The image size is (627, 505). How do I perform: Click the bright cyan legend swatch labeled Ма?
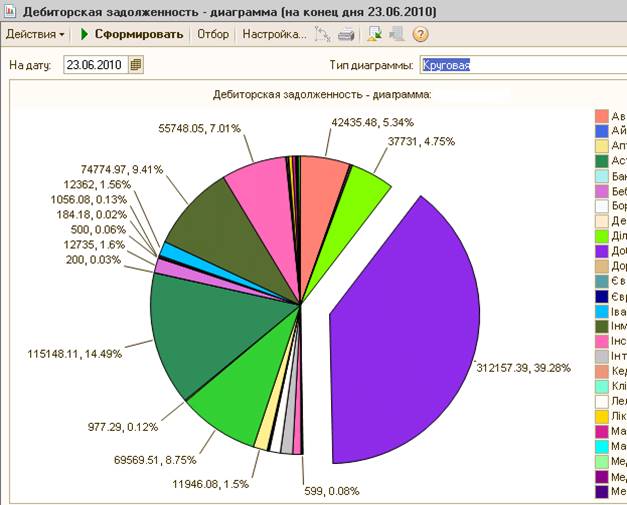pos(602,447)
